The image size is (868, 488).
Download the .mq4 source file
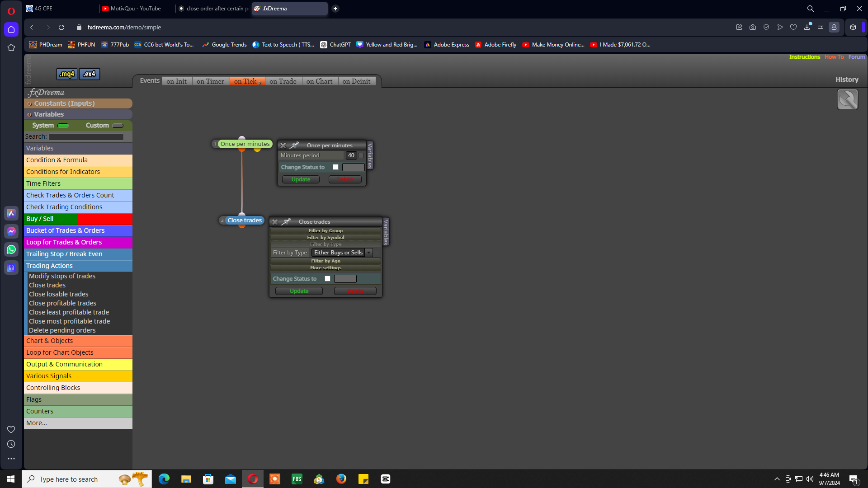67,74
